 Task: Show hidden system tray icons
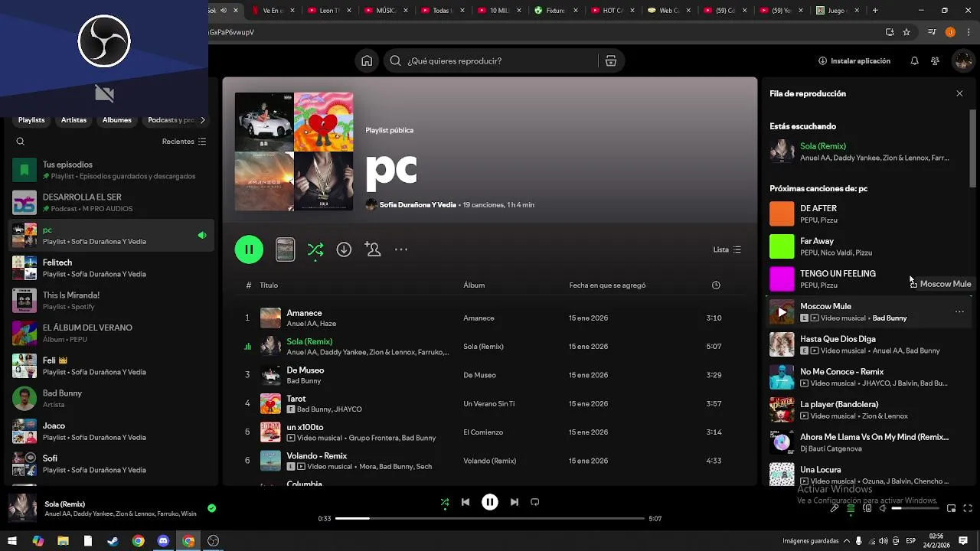pyautogui.click(x=847, y=541)
